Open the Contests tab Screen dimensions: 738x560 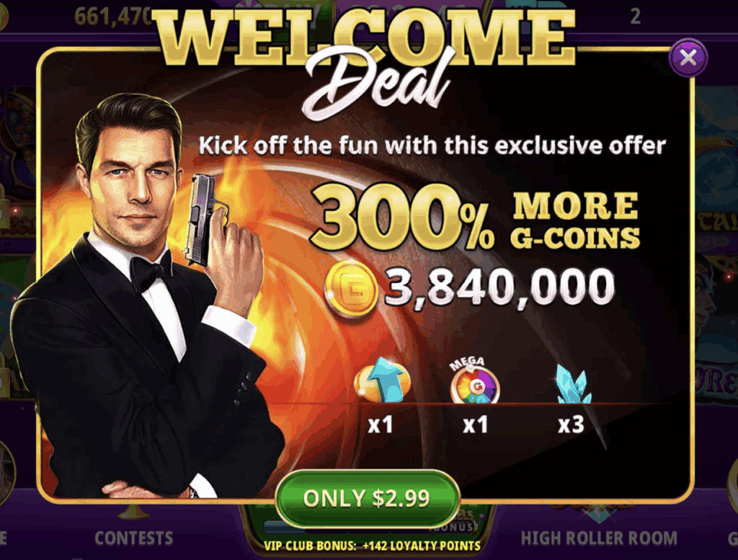133,538
